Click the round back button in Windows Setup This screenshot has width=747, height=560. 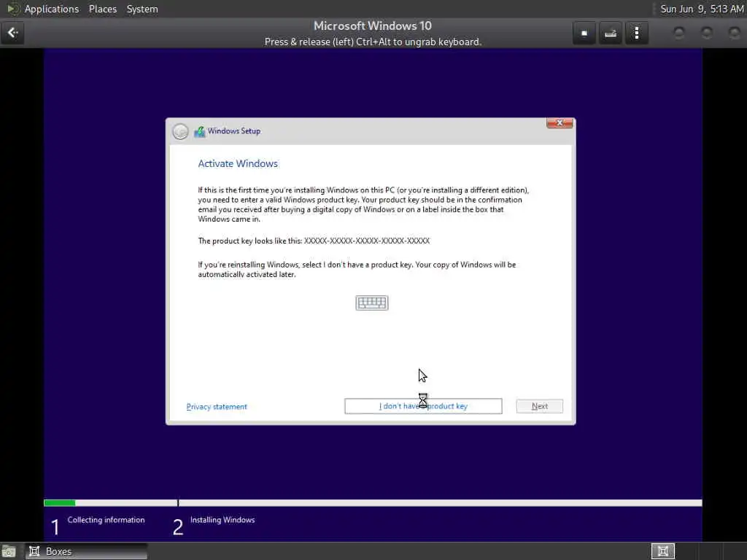pos(181,131)
